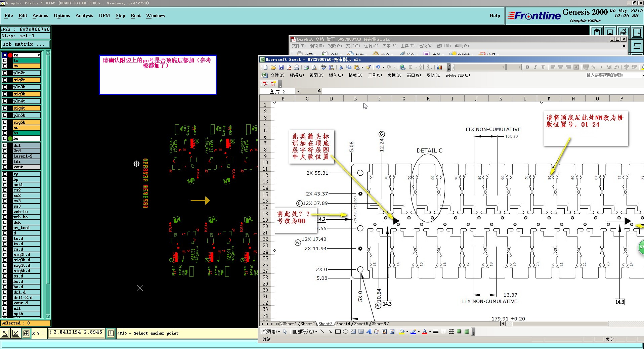Open the Chart Wizard icon

[x=439, y=68]
